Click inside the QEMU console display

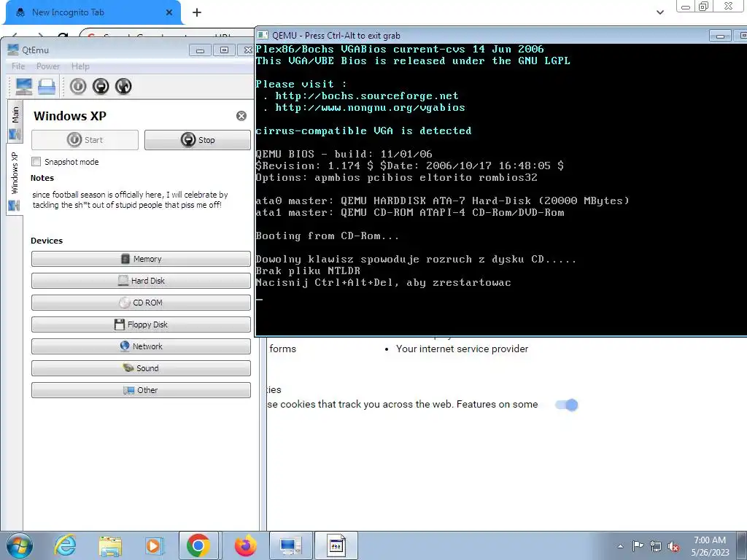tap(500, 190)
